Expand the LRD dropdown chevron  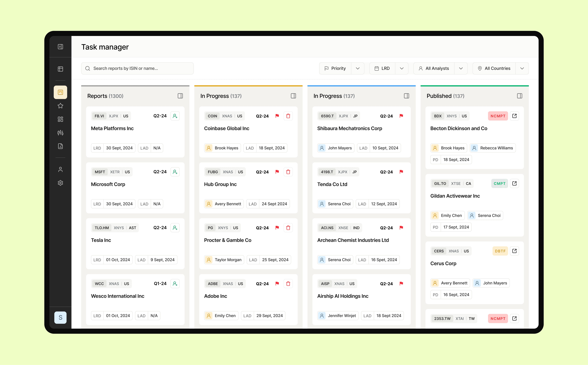click(x=402, y=69)
